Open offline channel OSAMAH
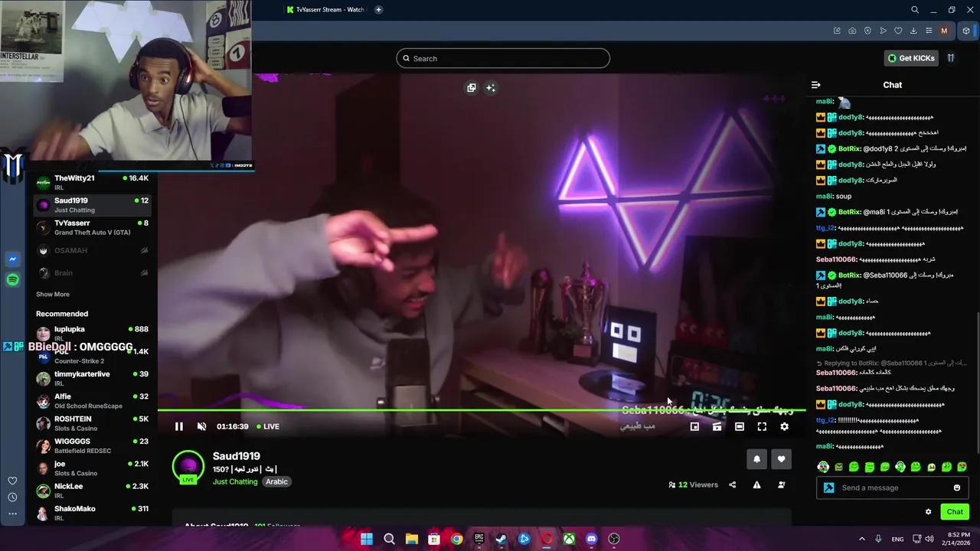Image resolution: width=980 pixels, height=551 pixels. point(92,250)
